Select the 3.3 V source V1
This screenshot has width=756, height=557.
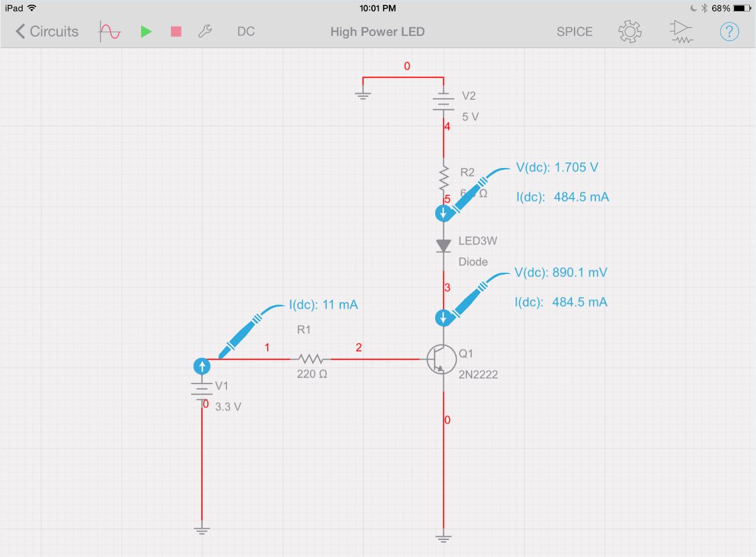tap(201, 388)
